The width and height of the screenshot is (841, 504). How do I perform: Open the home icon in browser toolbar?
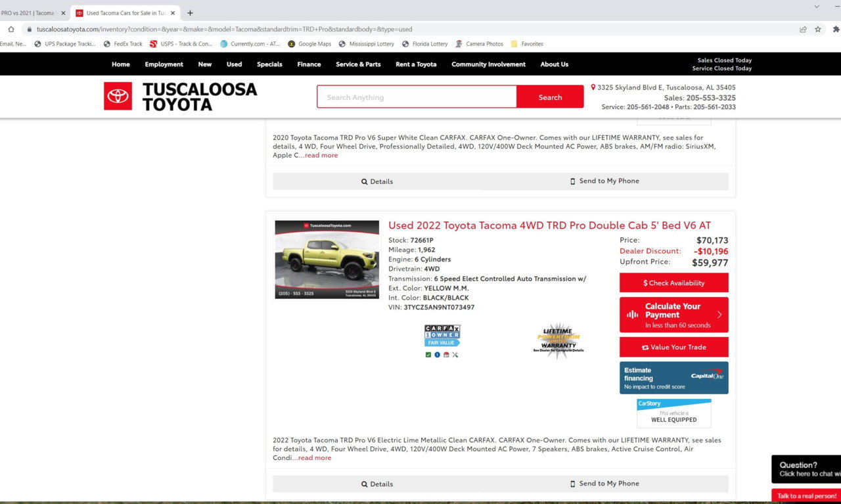coord(11,29)
